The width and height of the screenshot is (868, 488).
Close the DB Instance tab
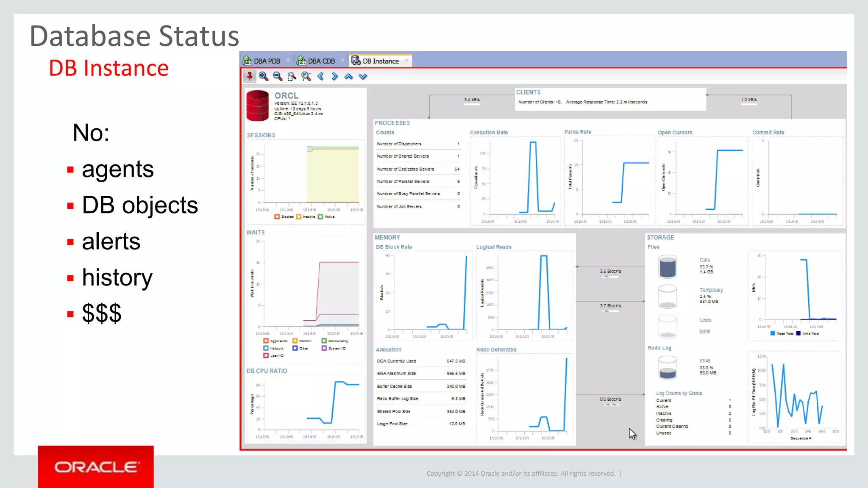[x=406, y=60]
